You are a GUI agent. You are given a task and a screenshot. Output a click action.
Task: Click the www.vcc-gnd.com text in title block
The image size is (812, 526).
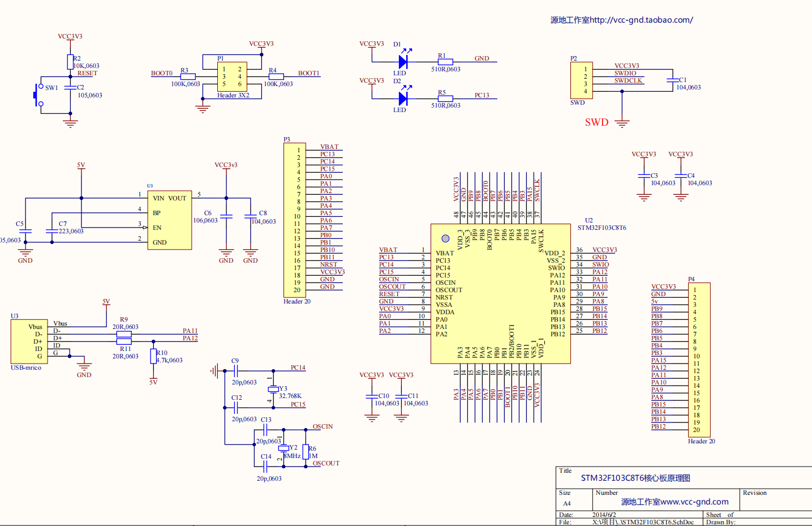[x=694, y=502]
